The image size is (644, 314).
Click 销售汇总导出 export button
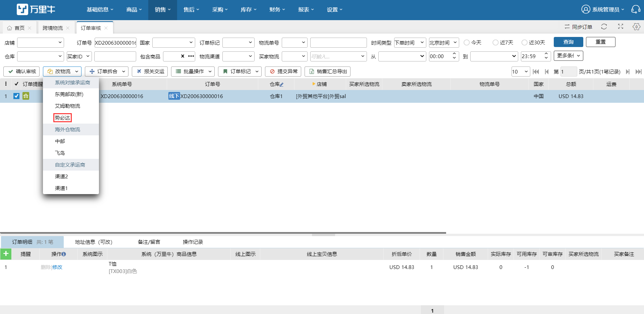pos(327,72)
